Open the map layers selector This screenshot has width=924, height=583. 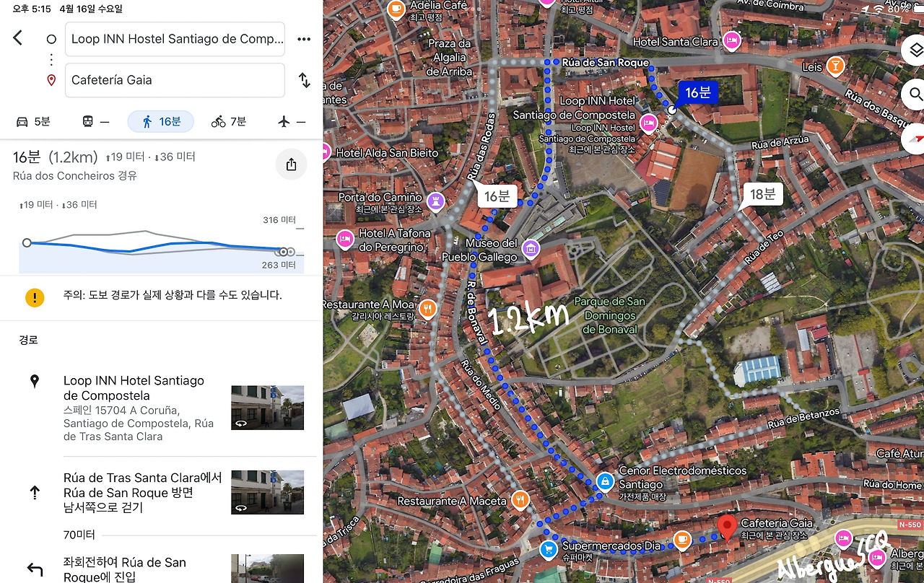point(915,50)
